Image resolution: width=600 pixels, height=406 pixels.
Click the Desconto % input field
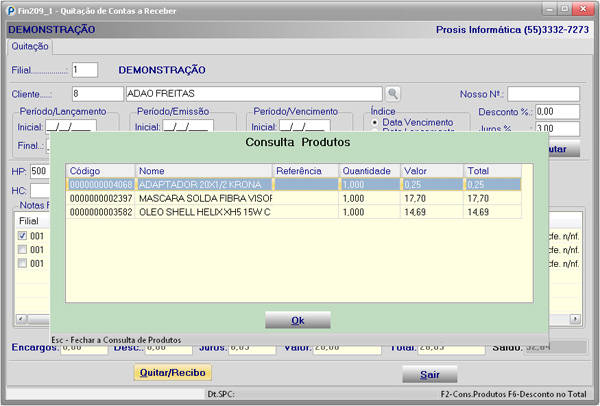557,112
